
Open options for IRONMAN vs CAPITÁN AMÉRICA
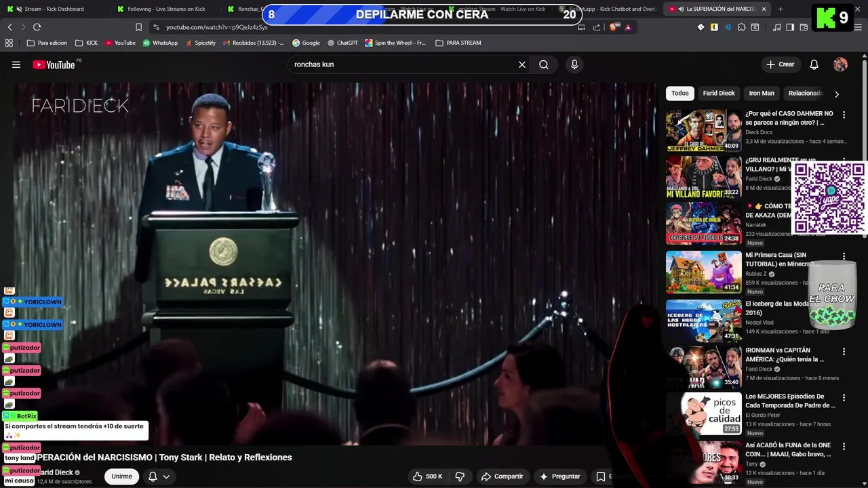click(844, 352)
